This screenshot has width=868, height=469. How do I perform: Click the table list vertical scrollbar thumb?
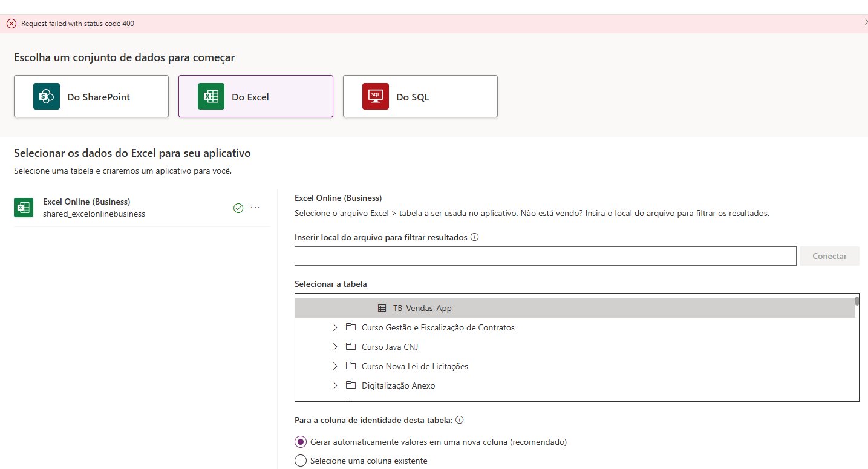857,301
